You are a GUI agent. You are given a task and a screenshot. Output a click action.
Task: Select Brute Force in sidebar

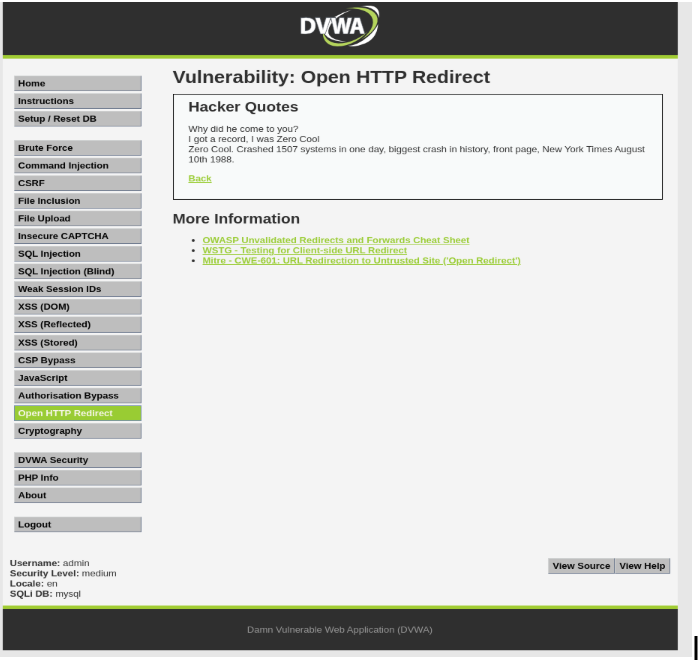click(x=77, y=148)
